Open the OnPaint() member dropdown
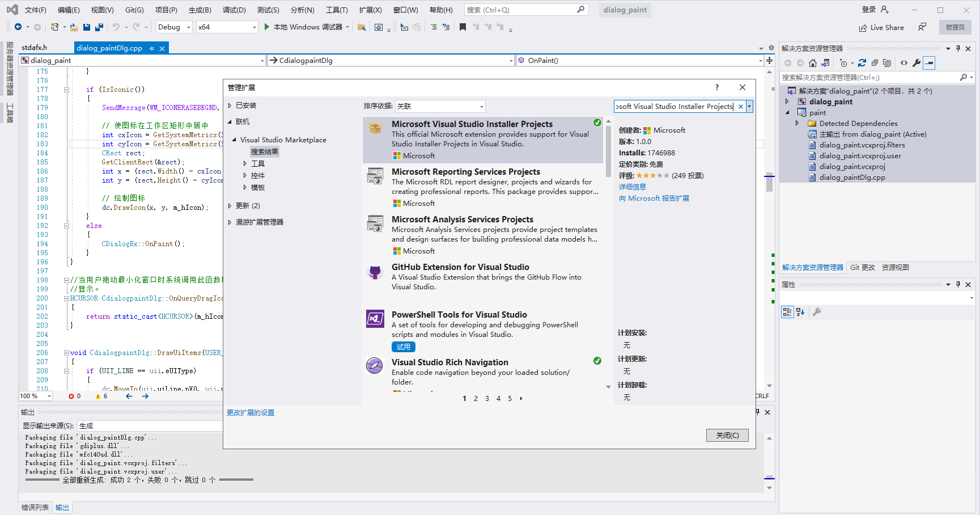Viewport: 980px width, 515px height. coord(760,61)
